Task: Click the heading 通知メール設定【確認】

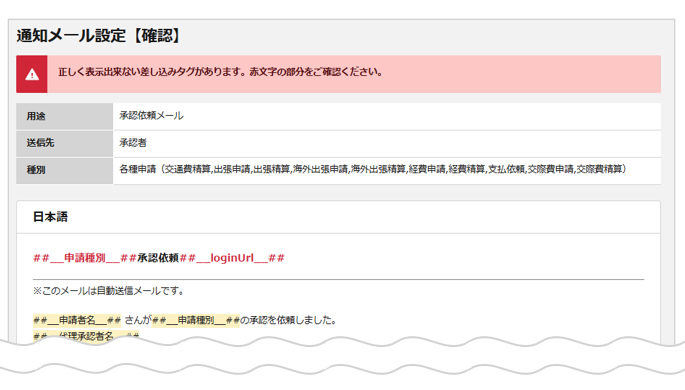Action: click(99, 36)
